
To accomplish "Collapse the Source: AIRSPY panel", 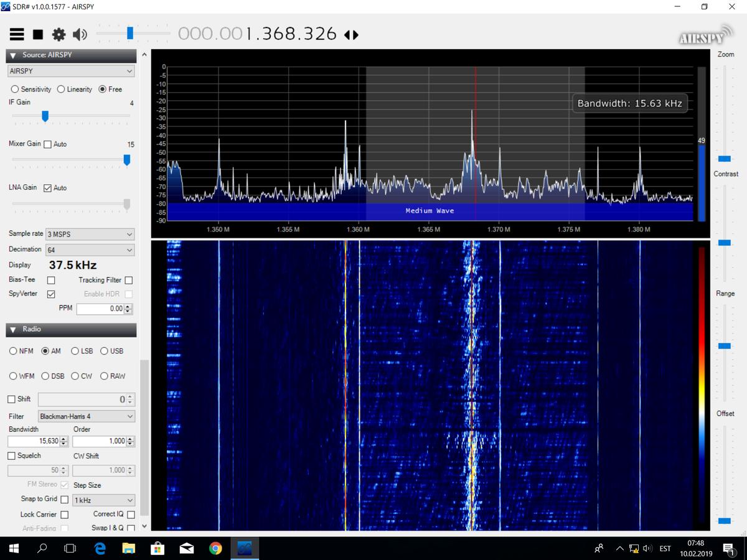I will point(13,55).
